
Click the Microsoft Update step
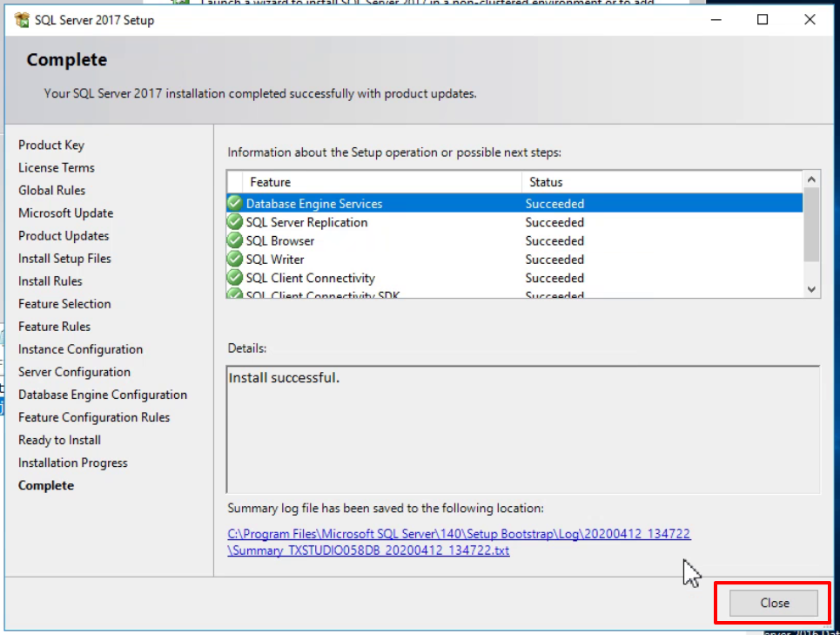click(x=66, y=213)
